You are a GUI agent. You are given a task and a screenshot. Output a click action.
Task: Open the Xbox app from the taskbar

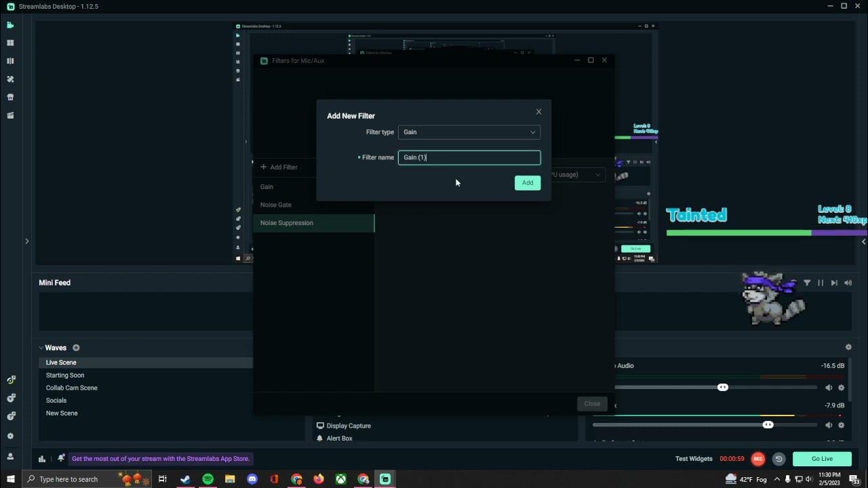coord(341,479)
